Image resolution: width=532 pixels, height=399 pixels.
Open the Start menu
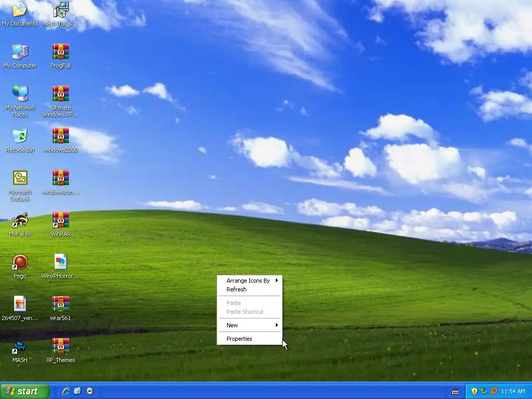tap(24, 391)
